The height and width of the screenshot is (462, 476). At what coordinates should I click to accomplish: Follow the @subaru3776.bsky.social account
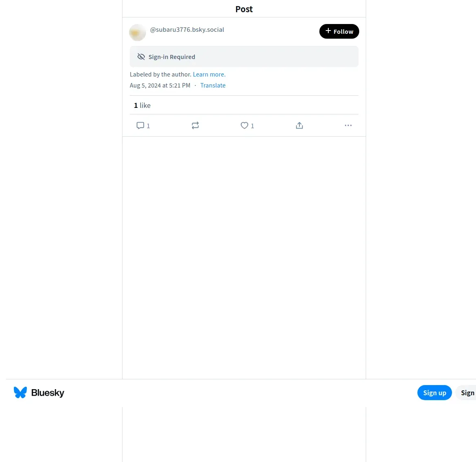tap(339, 31)
